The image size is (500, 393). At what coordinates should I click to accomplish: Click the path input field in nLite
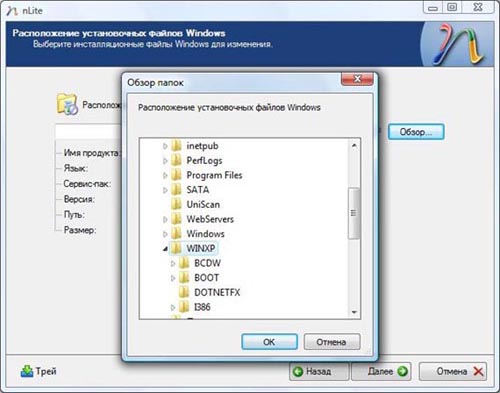(x=88, y=132)
